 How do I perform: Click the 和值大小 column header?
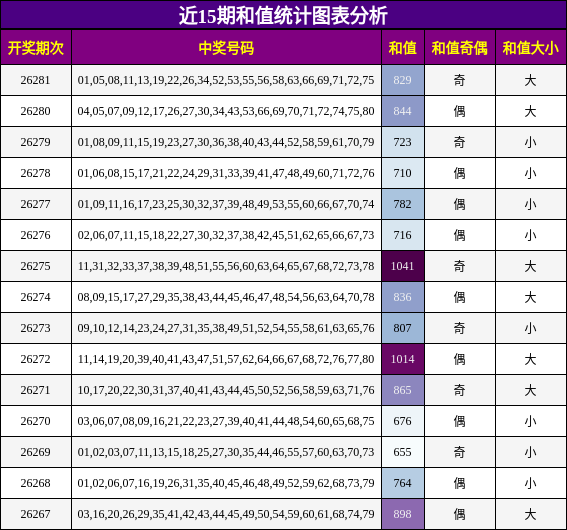pyautogui.click(x=530, y=48)
